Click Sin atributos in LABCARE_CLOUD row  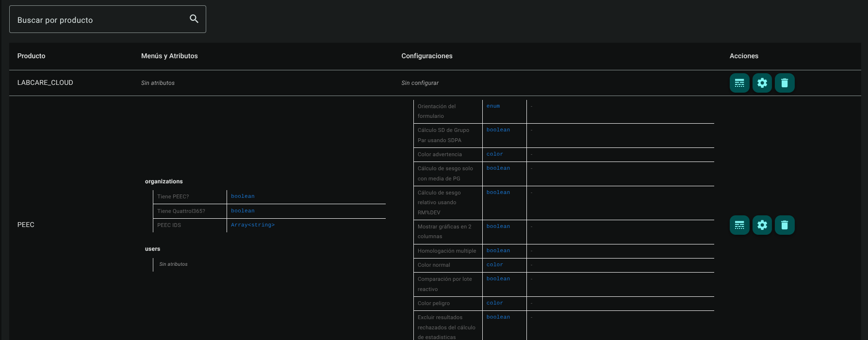158,83
